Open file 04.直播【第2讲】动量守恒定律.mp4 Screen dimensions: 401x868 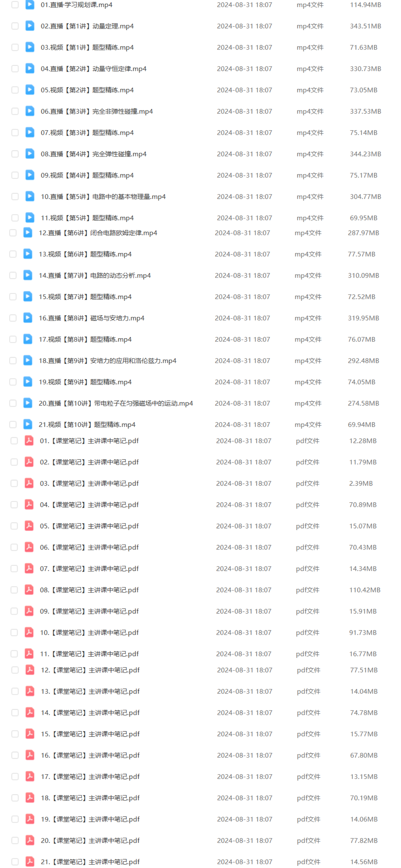tap(94, 69)
